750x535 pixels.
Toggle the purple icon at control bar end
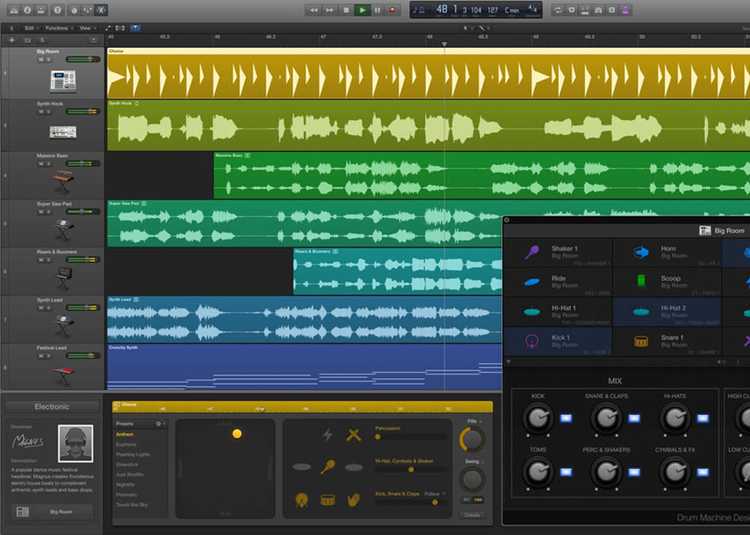click(x=625, y=10)
